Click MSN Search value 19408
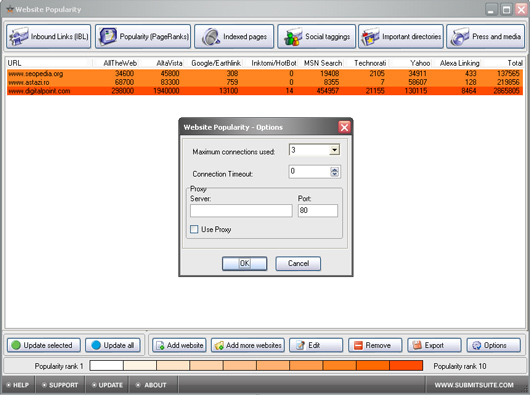Image resolution: width=530 pixels, height=395 pixels. click(329, 74)
